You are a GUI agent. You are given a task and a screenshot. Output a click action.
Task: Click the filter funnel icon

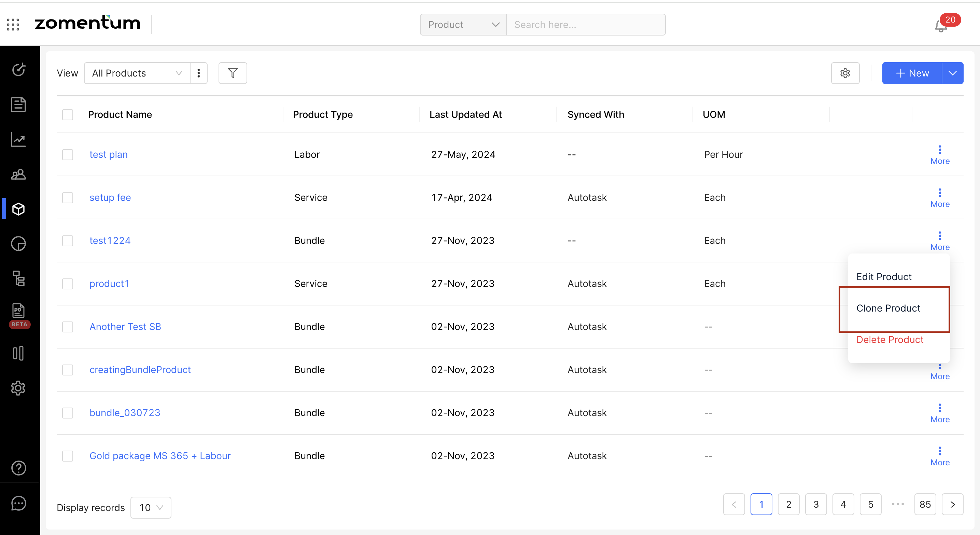click(x=233, y=73)
